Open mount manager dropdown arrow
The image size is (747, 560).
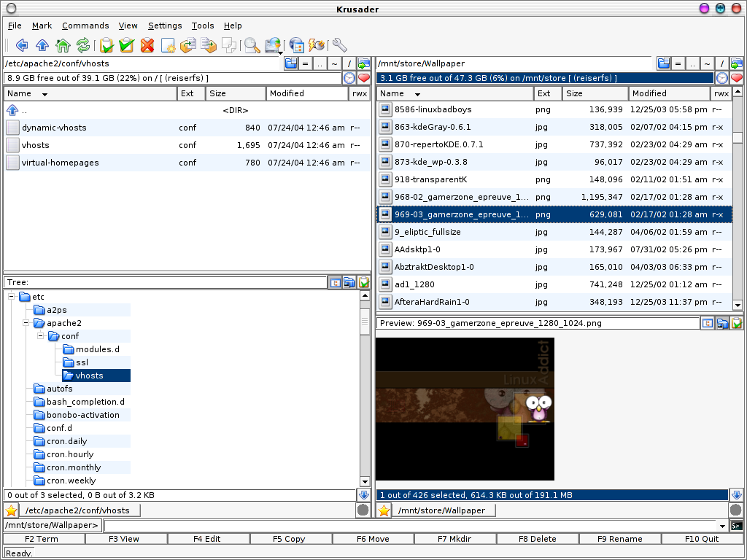tap(281, 52)
